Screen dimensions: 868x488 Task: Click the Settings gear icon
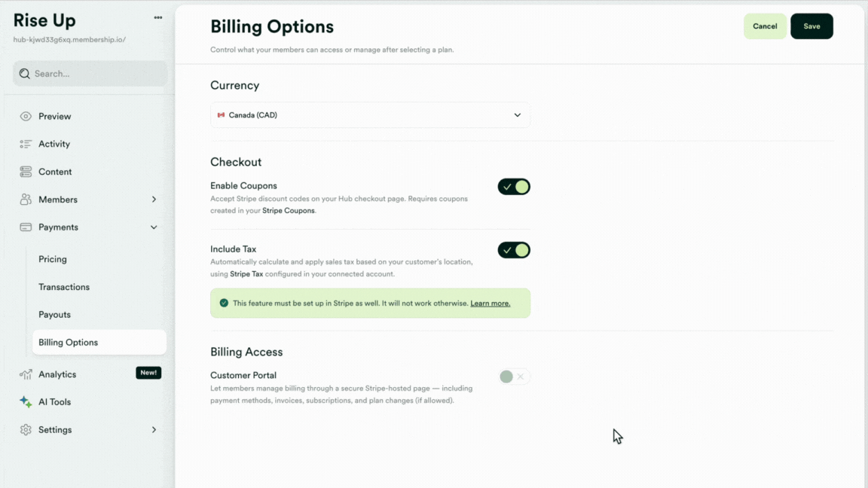[25, 429]
